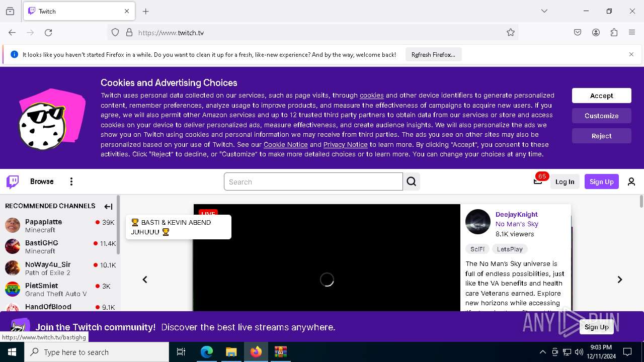This screenshot has width=644, height=362.
Task: Show next carousel stream with right arrow
Action: pyautogui.click(x=620, y=280)
